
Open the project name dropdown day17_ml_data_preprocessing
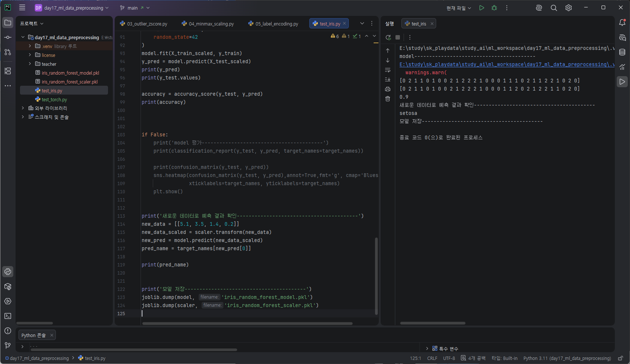point(72,8)
